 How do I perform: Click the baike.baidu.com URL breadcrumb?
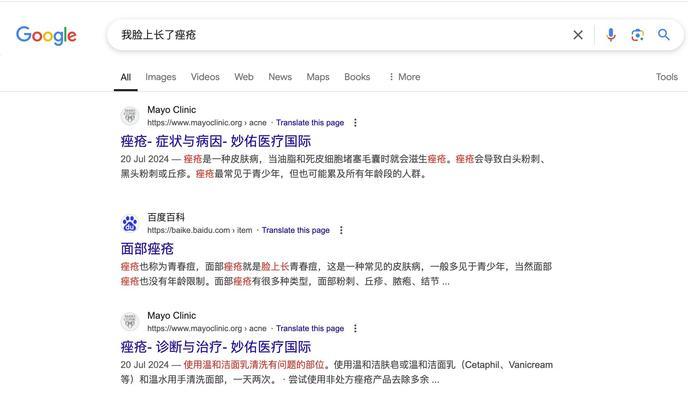click(x=200, y=230)
